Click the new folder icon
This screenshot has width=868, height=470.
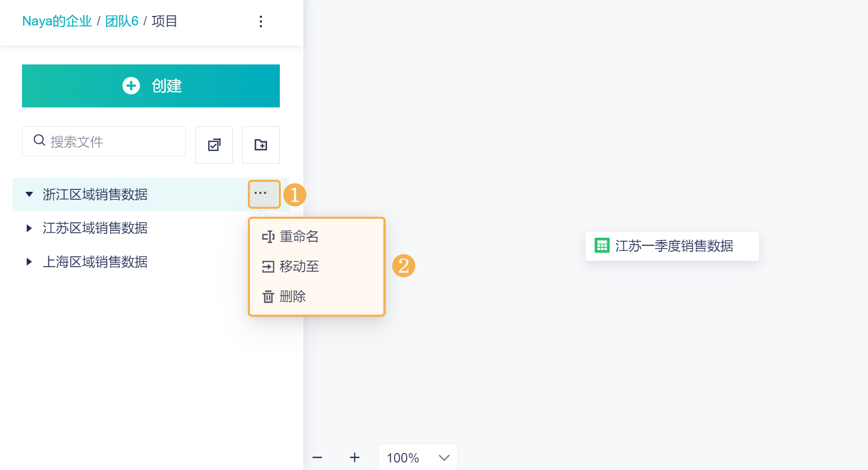[x=261, y=145]
